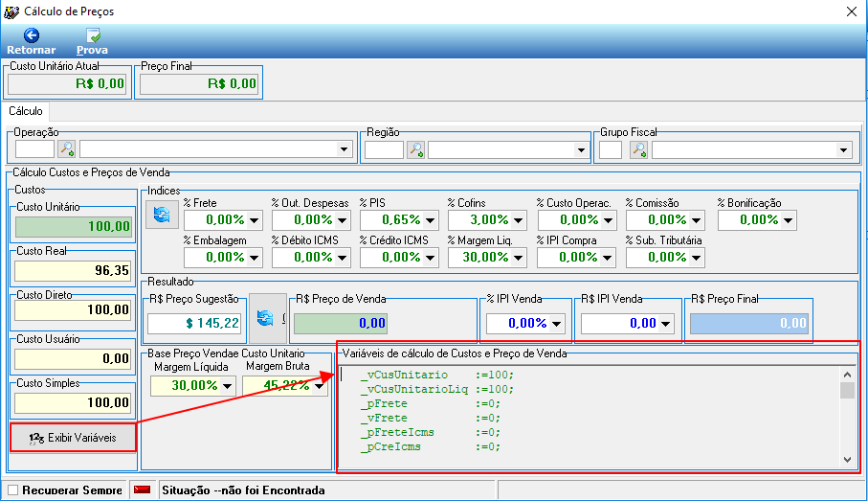Click the Custo Real value field
The height and width of the screenshot is (501, 868).
(x=74, y=271)
